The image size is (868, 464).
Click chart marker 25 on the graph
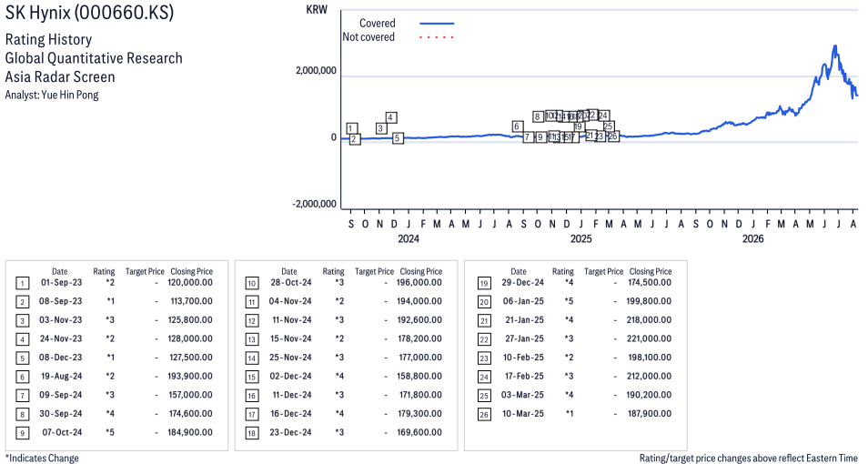click(x=609, y=126)
